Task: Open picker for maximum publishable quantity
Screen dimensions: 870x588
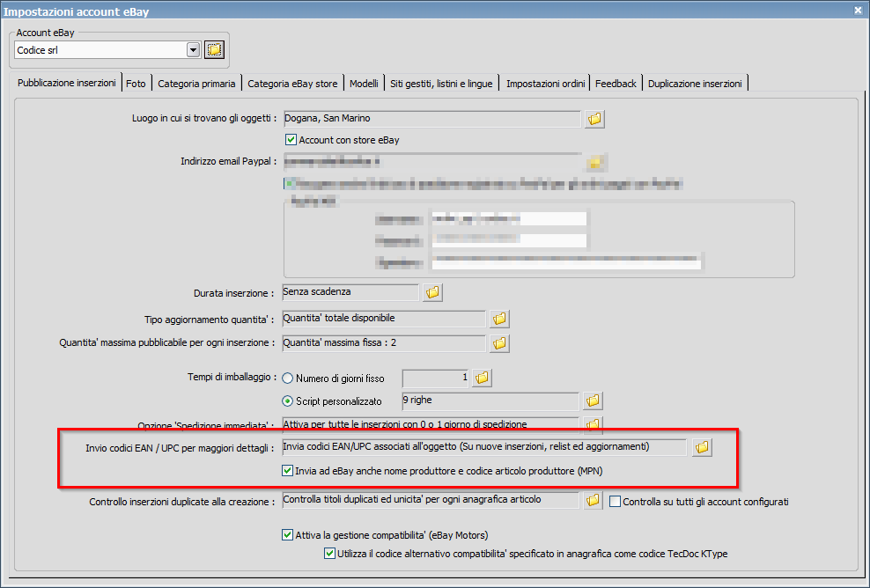Action: click(499, 343)
